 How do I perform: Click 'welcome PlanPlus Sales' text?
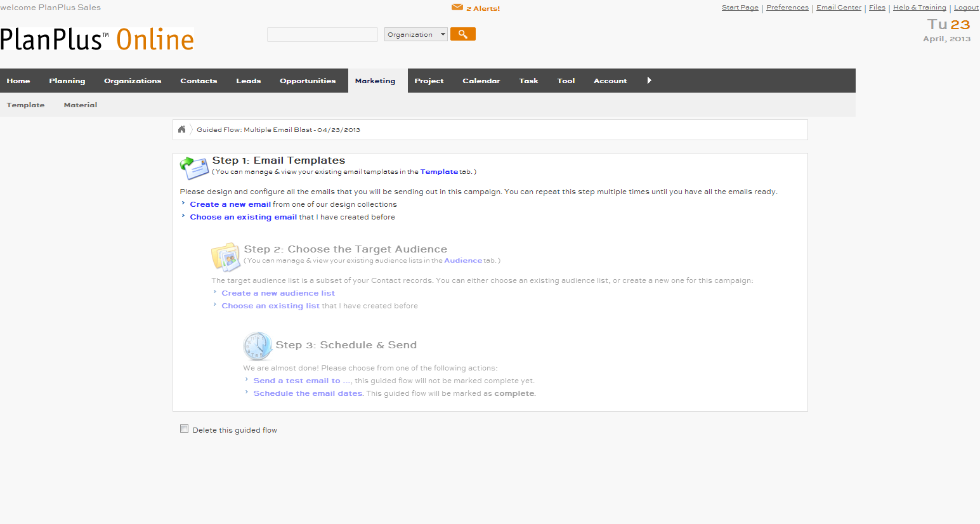pyautogui.click(x=51, y=8)
